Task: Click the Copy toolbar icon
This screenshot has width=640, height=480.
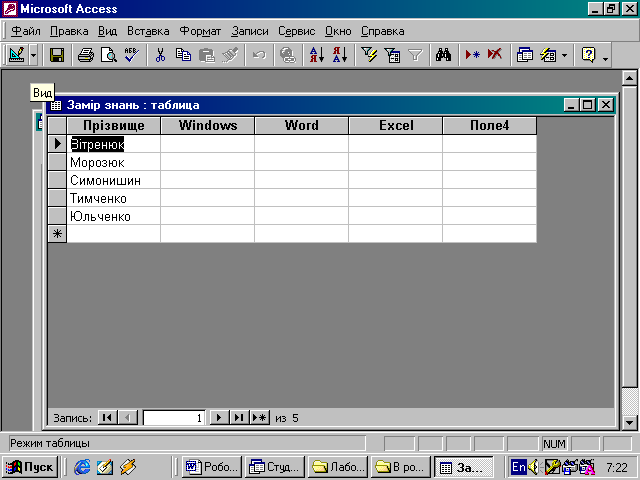Action: (183, 55)
